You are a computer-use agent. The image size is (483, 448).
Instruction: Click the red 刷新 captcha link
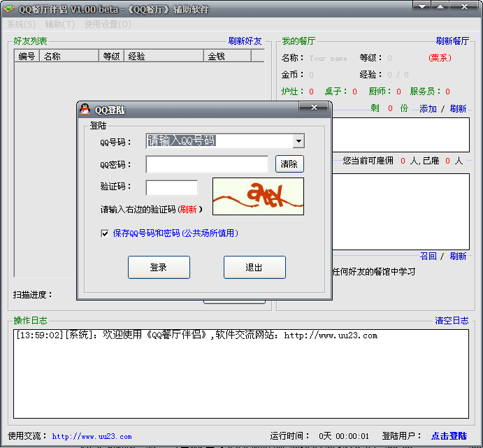click(x=188, y=210)
